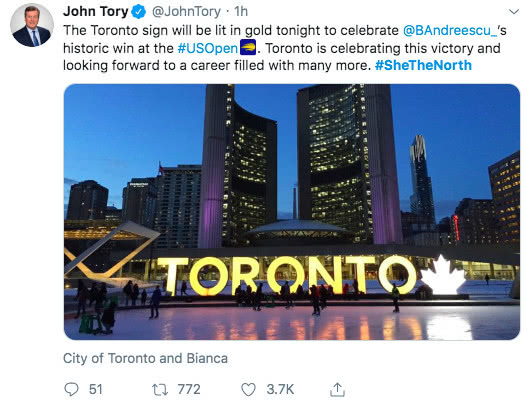Screen dimensions: 530x403
Task: Click the 51 replies count
Action: [x=95, y=389]
